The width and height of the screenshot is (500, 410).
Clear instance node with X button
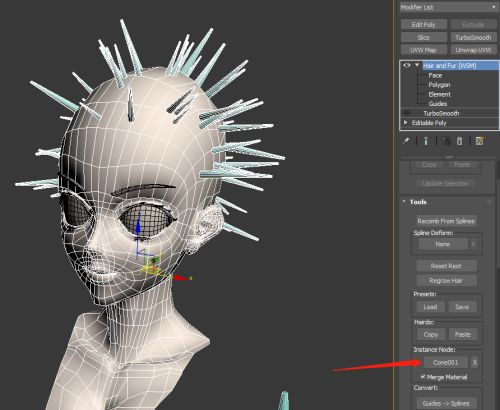(x=475, y=362)
